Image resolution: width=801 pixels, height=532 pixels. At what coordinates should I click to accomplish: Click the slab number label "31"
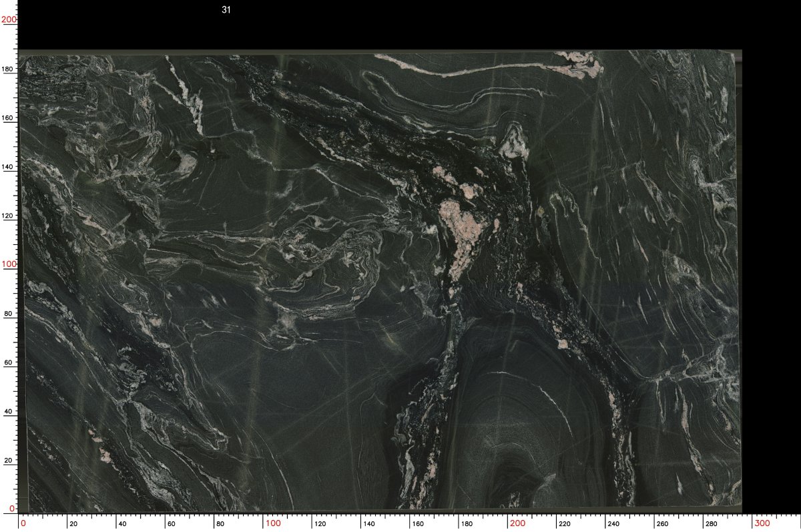point(226,10)
